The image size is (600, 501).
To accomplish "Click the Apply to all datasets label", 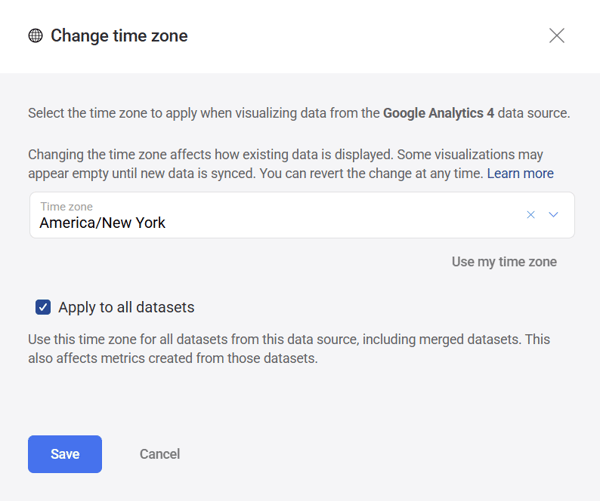I will coord(126,307).
